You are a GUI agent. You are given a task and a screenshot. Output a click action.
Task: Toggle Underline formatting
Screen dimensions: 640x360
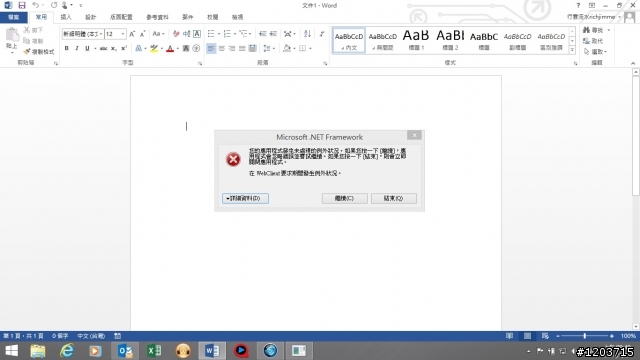pos(87,48)
